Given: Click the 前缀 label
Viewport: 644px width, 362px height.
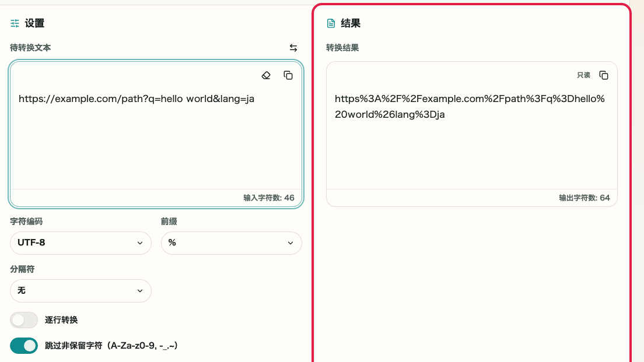Looking at the screenshot, I should tap(169, 222).
